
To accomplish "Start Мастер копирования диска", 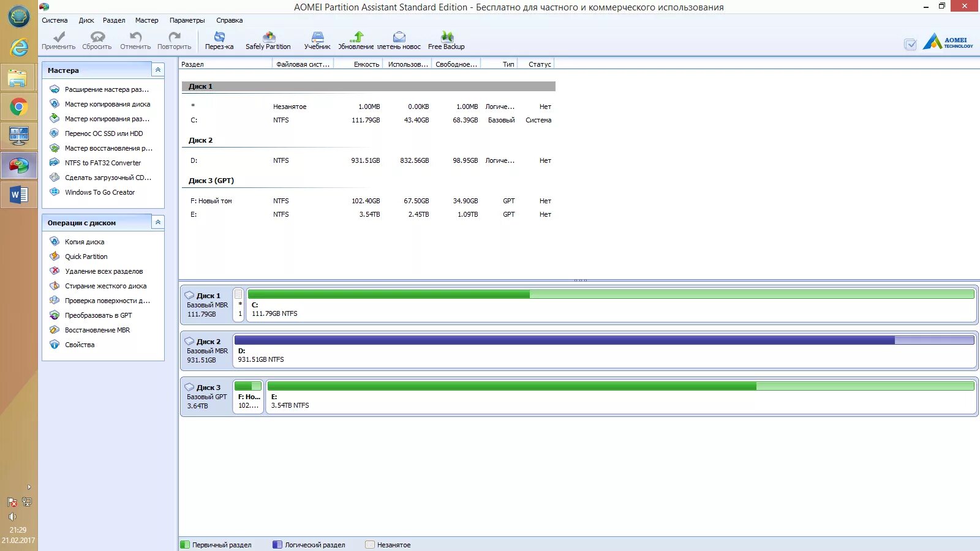I will click(x=107, y=104).
